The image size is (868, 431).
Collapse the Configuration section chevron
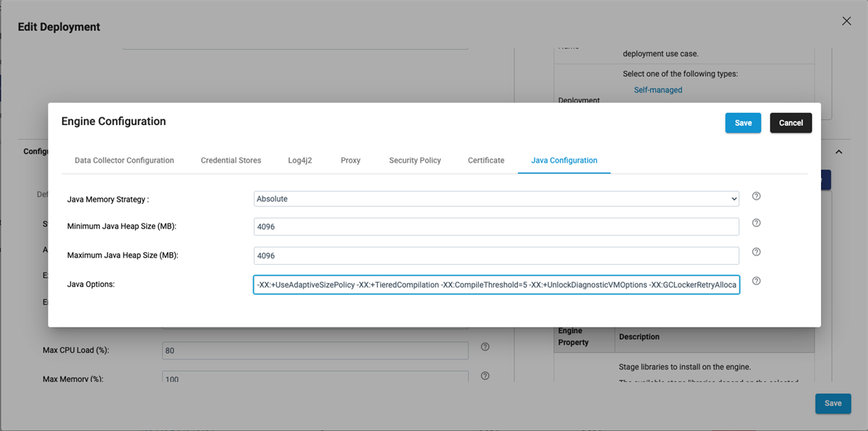click(x=839, y=152)
